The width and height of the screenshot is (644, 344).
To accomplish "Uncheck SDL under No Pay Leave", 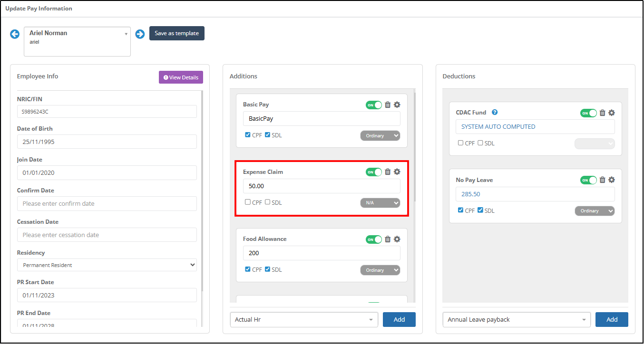I will pos(480,210).
